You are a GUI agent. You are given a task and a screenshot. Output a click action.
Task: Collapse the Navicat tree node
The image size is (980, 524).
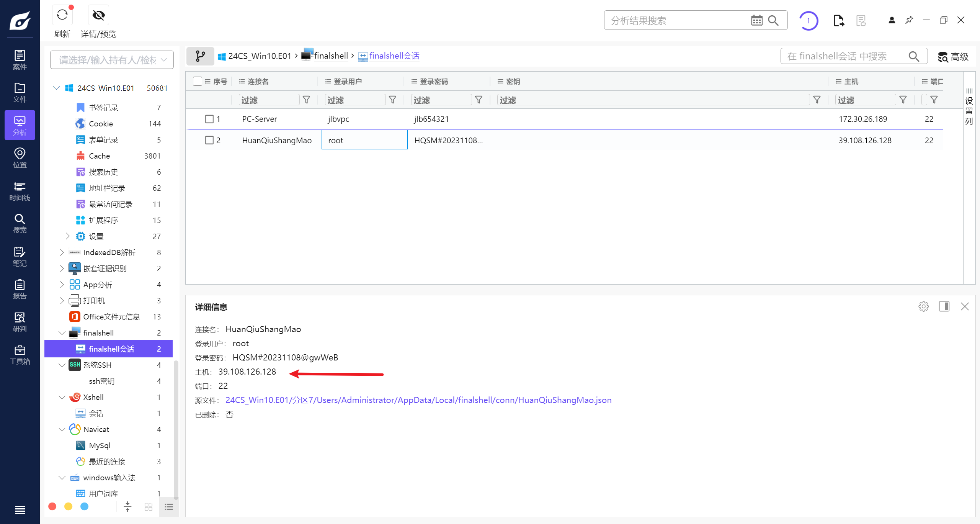tap(62, 429)
